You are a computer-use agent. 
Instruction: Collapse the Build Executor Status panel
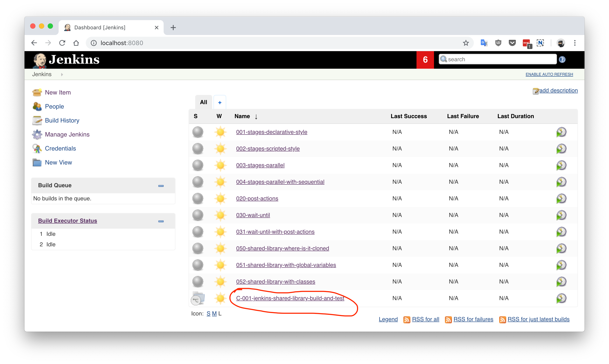(161, 221)
